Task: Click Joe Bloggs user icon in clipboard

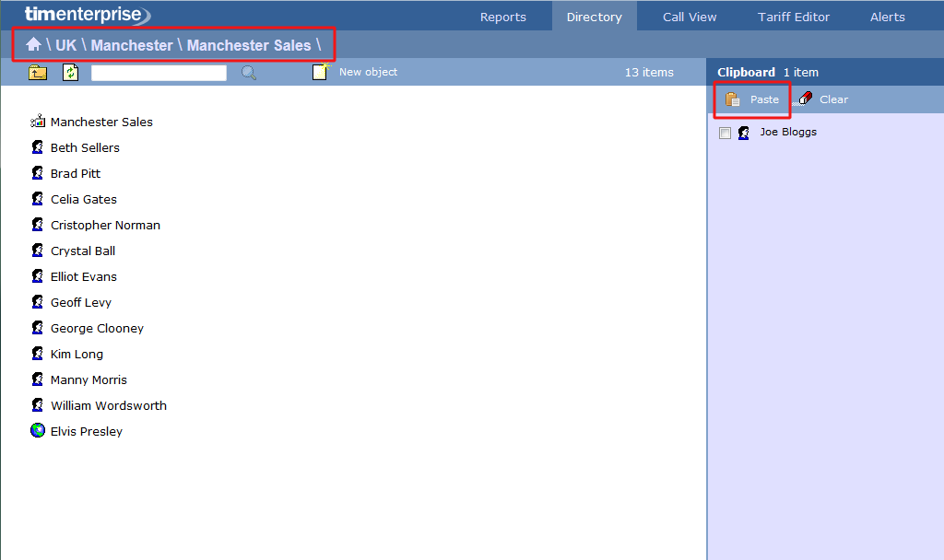Action: [744, 133]
